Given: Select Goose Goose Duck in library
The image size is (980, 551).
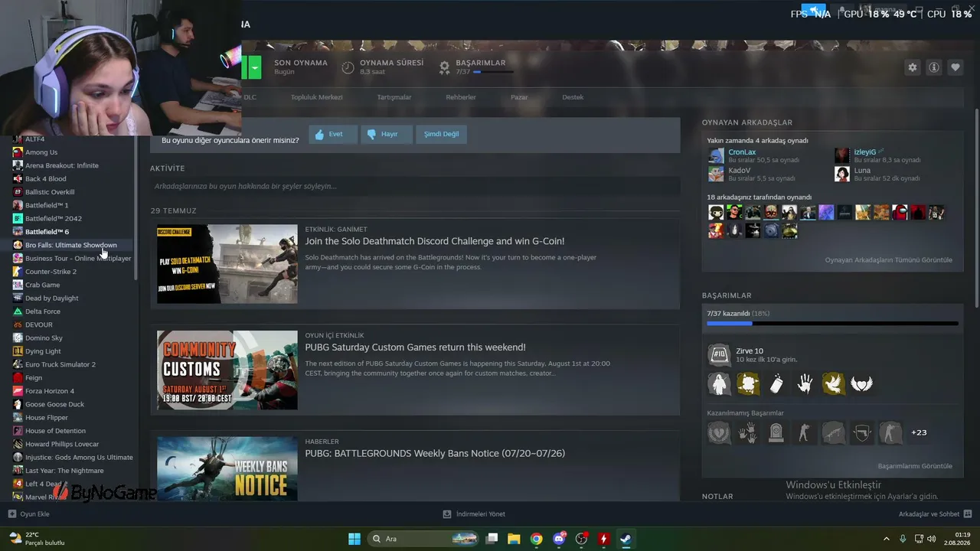Looking at the screenshot, I should click(x=54, y=404).
